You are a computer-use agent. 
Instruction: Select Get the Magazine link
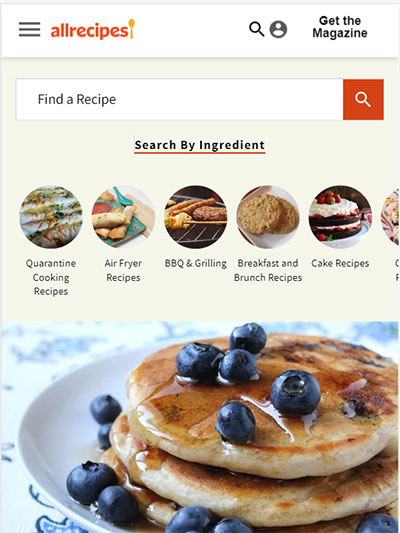(x=340, y=27)
